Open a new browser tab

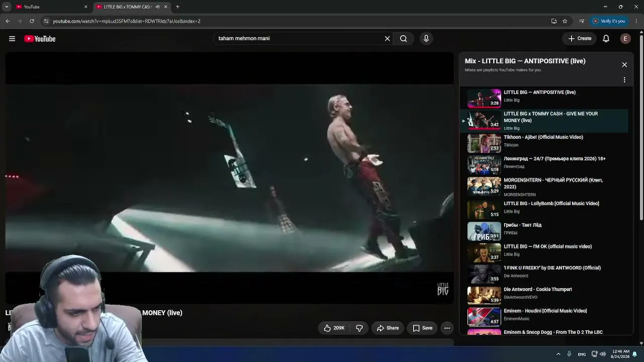click(x=178, y=7)
